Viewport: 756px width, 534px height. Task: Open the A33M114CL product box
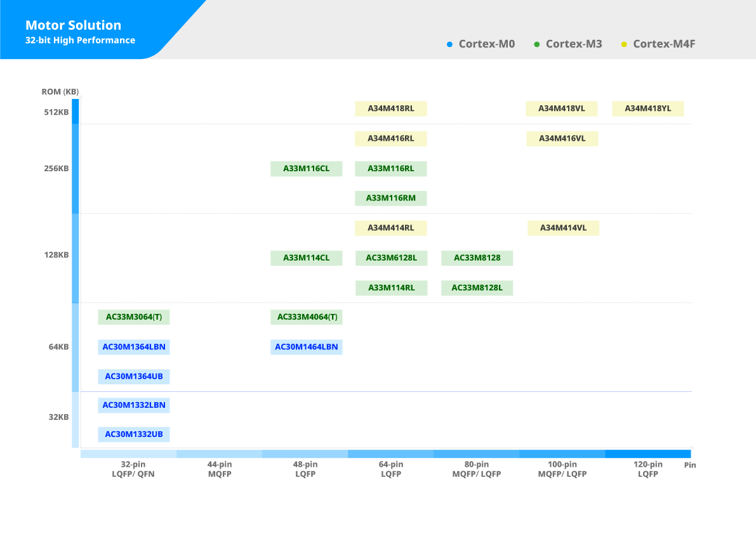coord(307,257)
